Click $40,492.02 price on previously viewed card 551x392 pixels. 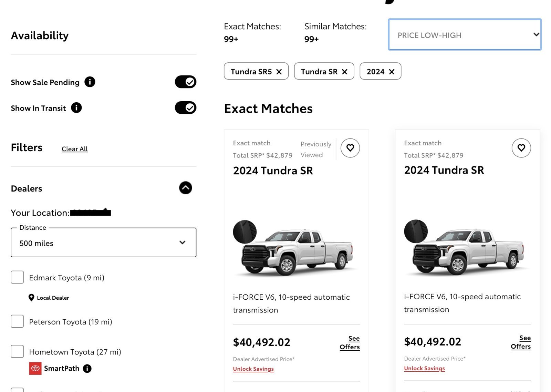coord(262,342)
